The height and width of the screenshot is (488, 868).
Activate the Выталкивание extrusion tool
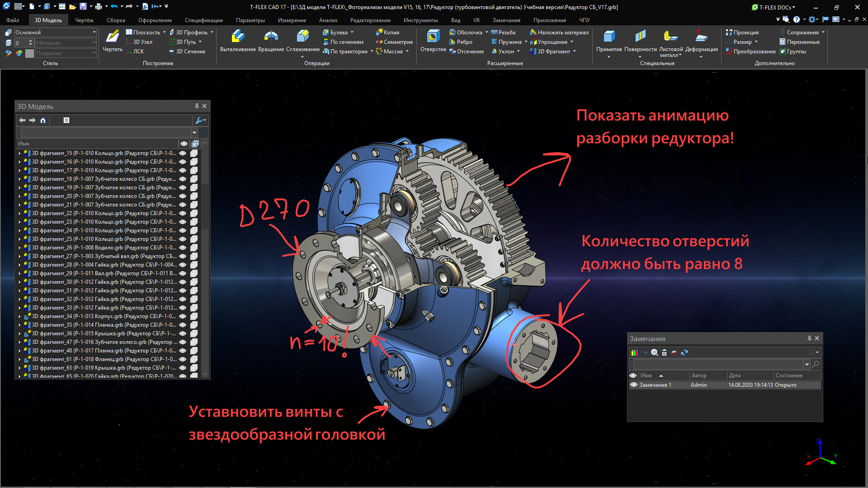point(238,41)
